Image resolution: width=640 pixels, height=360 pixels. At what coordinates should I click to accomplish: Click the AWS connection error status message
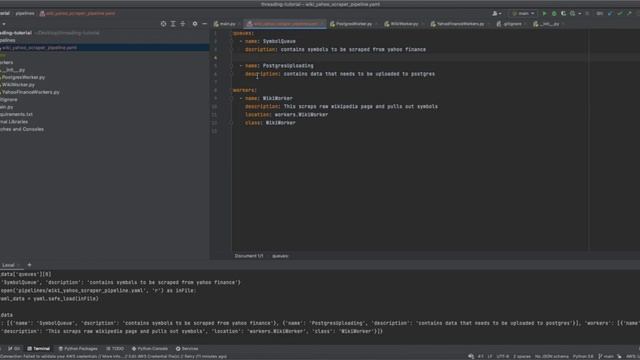coord(113,356)
